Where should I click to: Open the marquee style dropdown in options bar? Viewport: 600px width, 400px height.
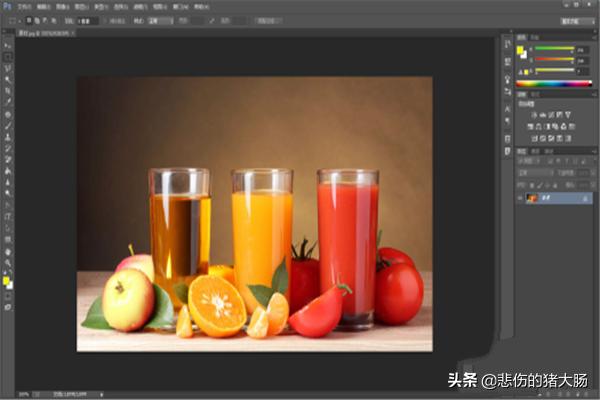pos(160,19)
